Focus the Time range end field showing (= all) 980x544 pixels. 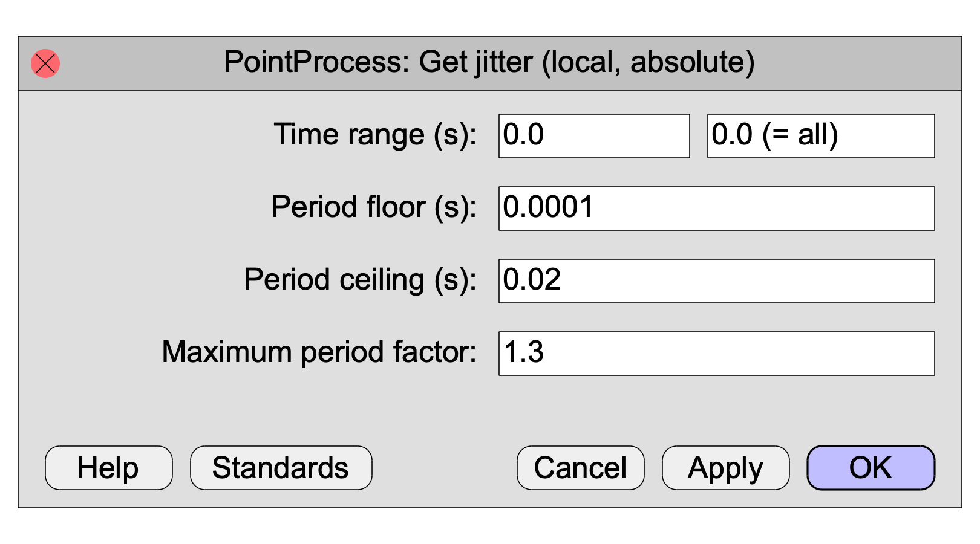(x=821, y=136)
